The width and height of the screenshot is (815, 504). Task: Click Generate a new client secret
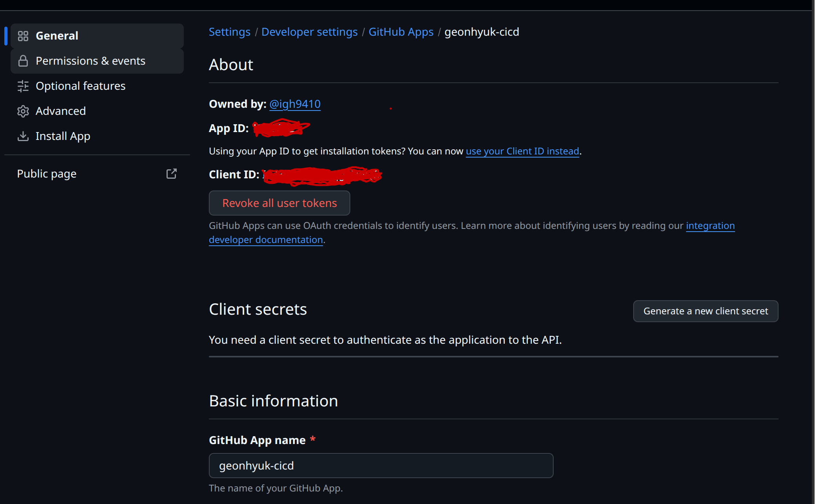coord(705,311)
